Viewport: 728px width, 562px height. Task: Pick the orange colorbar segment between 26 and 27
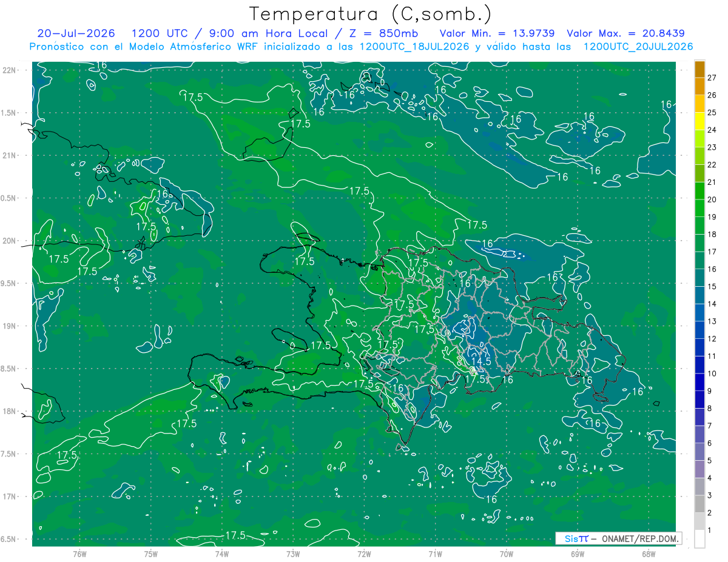click(699, 86)
